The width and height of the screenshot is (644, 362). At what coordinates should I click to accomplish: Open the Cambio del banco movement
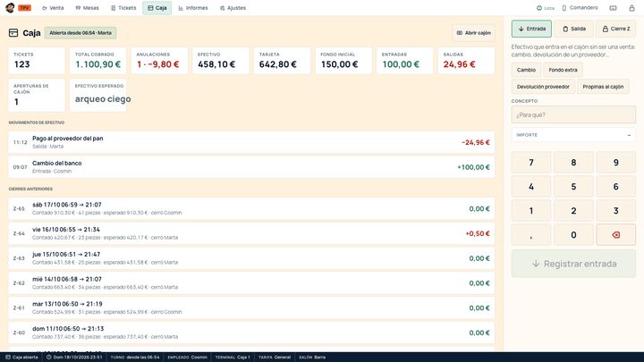click(x=251, y=167)
